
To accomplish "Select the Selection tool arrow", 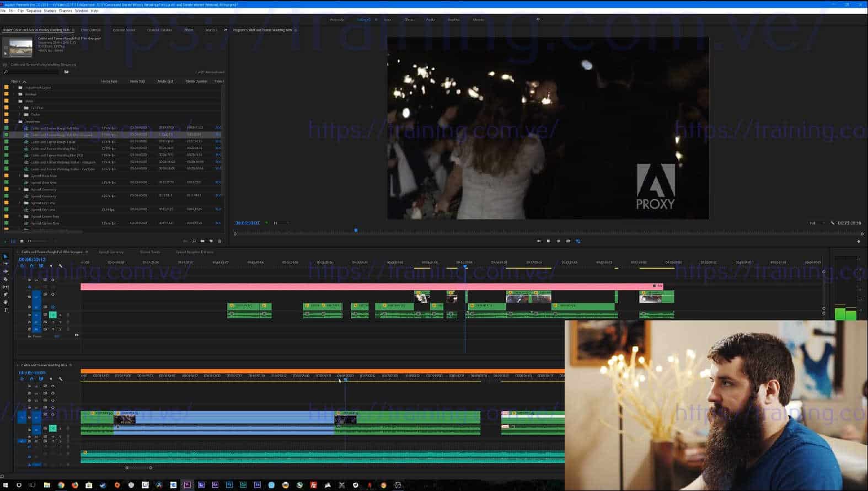I will point(6,257).
